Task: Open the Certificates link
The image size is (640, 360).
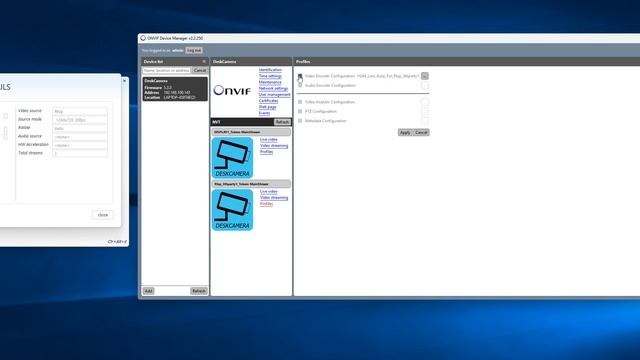Action: click(x=269, y=100)
